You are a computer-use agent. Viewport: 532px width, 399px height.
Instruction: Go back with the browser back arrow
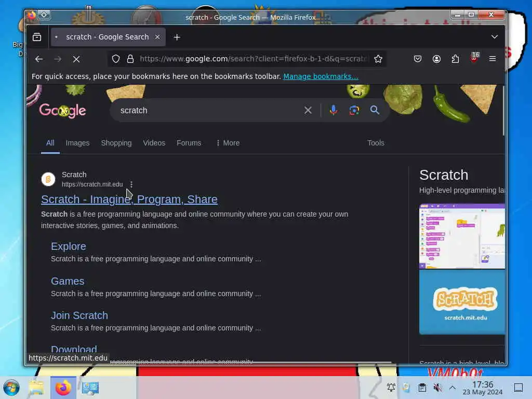(39, 59)
